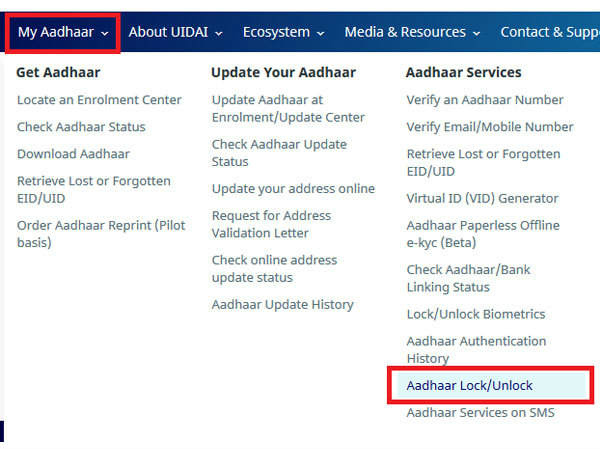Open Contact & Support menu

point(548,32)
